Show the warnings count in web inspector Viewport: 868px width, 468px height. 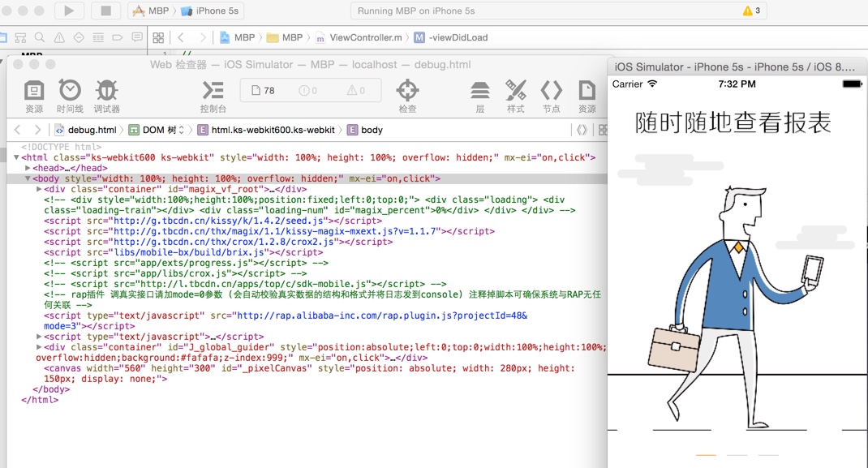pos(356,90)
